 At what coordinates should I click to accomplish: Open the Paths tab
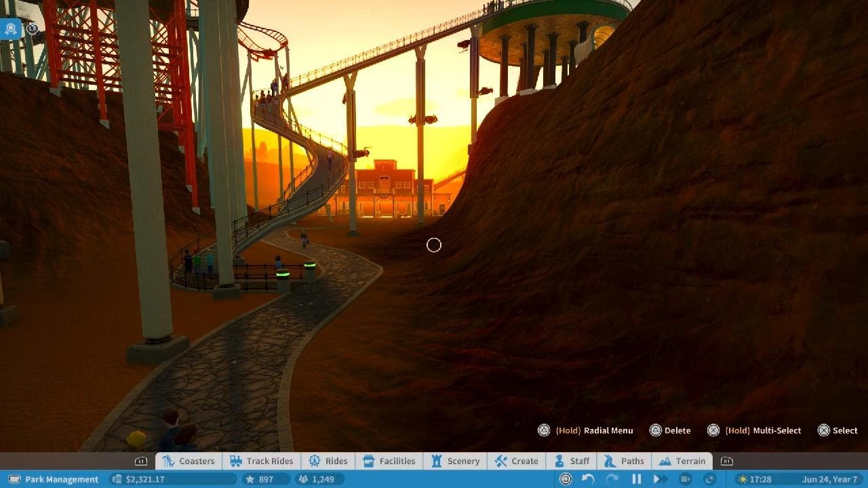pyautogui.click(x=624, y=461)
